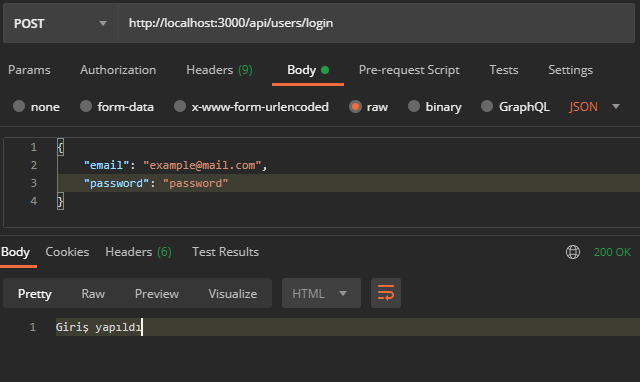640x382 pixels.
Task: Click the globe network information icon
Action: coord(573,252)
